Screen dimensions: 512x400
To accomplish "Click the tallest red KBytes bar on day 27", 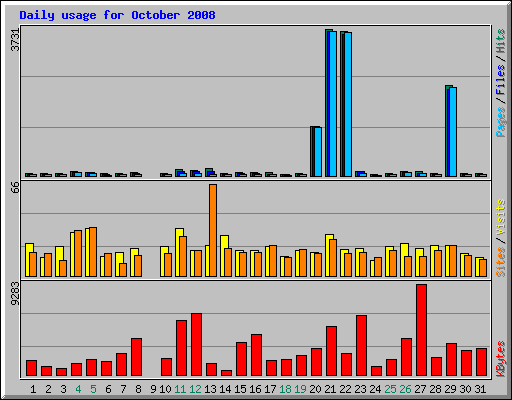I will (421, 330).
